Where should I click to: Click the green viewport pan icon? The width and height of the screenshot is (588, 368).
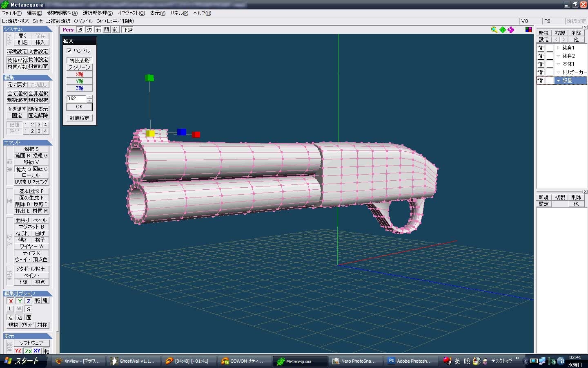click(503, 30)
